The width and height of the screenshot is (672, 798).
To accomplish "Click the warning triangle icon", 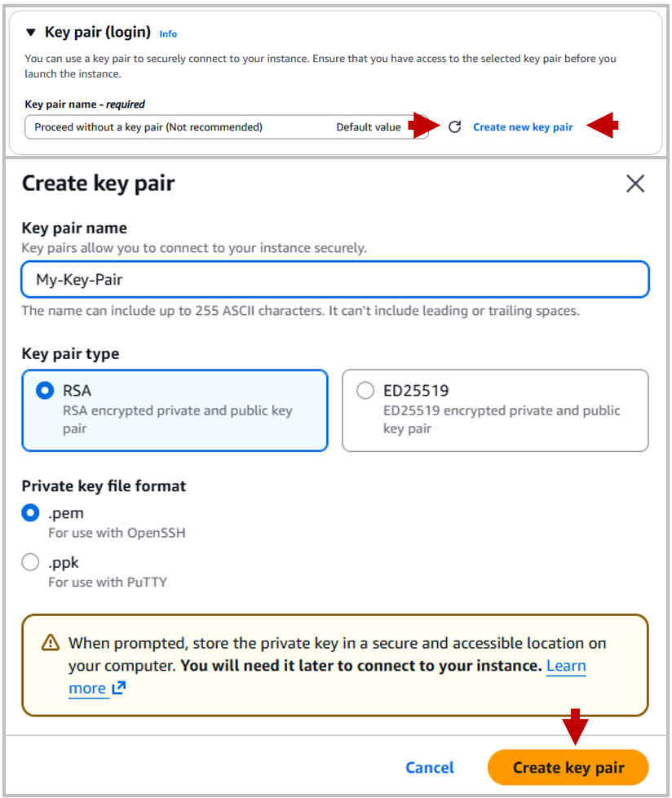I will click(50, 643).
